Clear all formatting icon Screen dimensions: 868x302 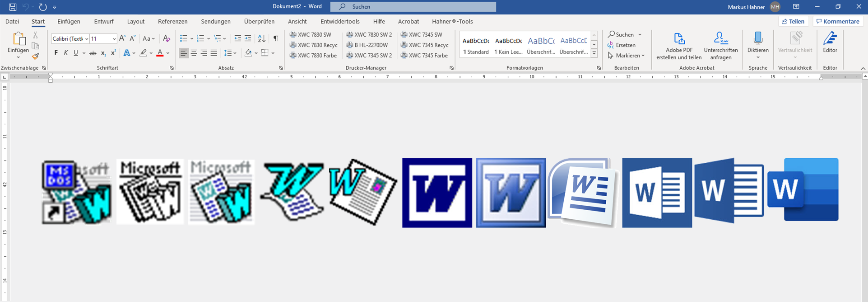[167, 38]
